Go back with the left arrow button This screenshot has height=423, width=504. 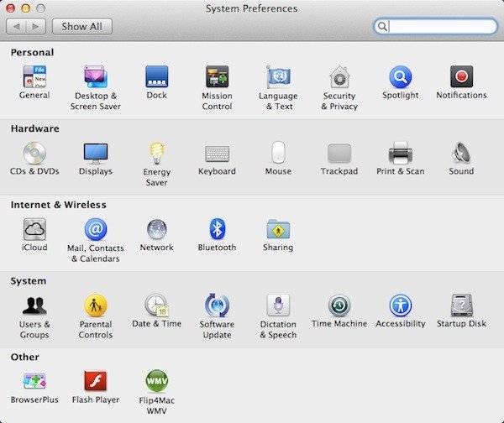[16, 26]
